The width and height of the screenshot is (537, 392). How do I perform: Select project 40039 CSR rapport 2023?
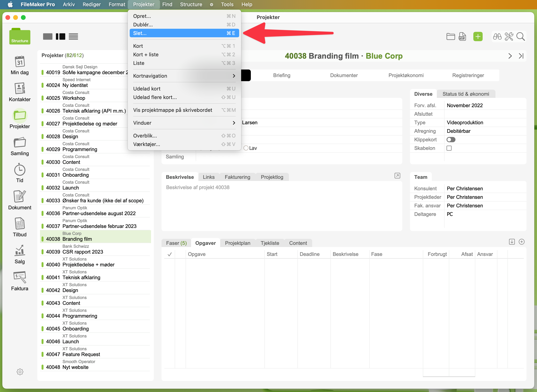[83, 252]
